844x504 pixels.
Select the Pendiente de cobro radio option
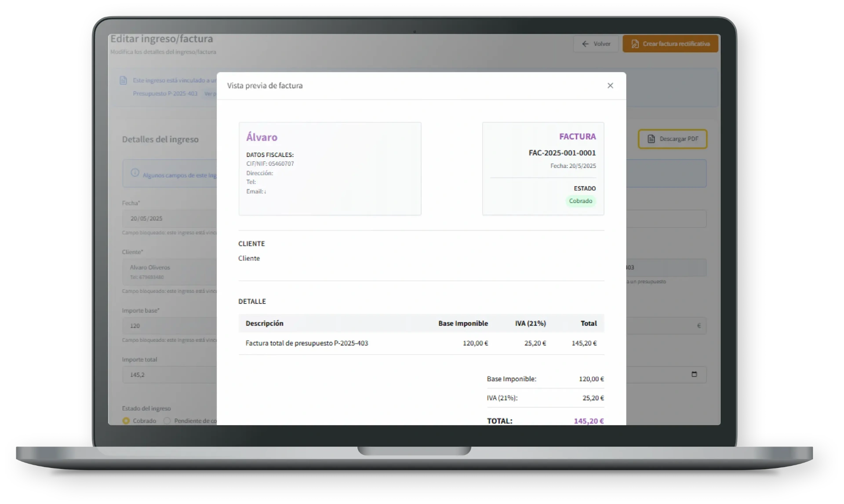coord(167,421)
